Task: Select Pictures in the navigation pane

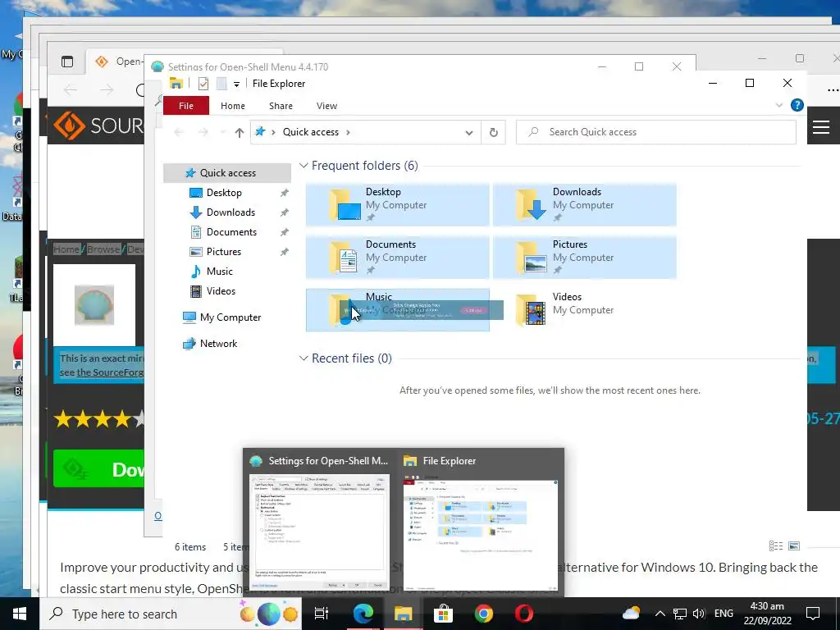Action: pos(223,252)
